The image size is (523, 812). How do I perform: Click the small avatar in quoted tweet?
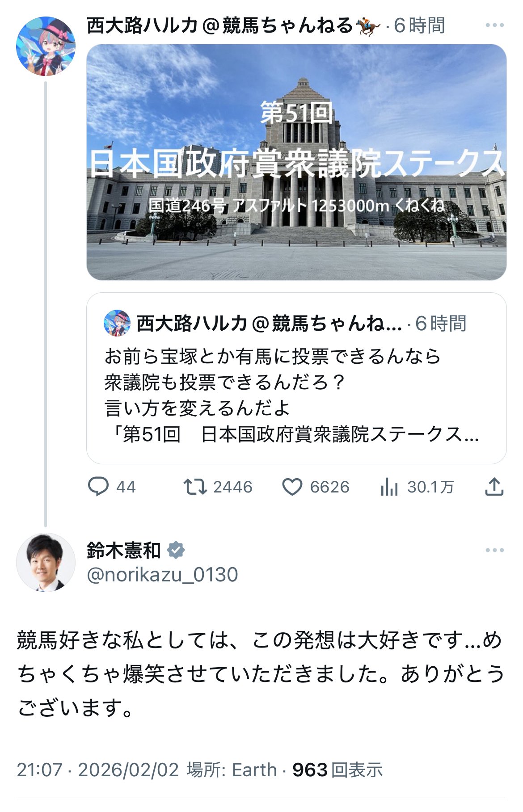[x=117, y=323]
